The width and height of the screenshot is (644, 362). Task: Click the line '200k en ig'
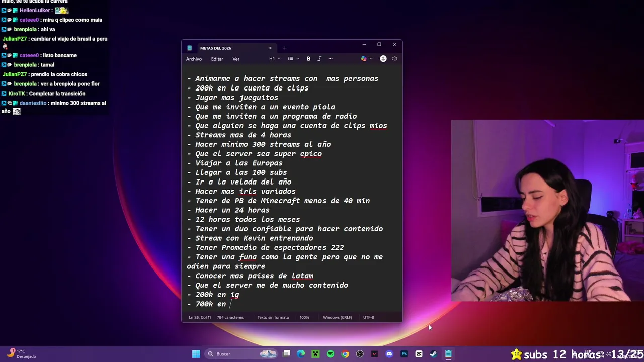[x=213, y=295]
